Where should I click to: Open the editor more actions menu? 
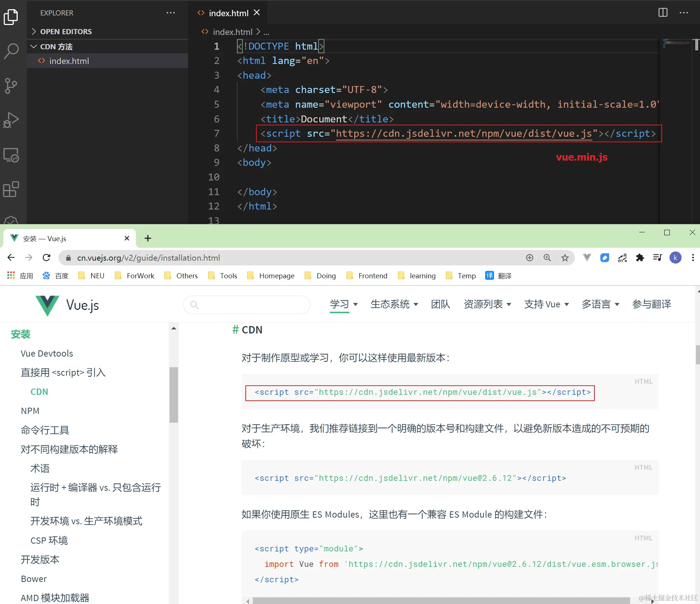coord(684,12)
